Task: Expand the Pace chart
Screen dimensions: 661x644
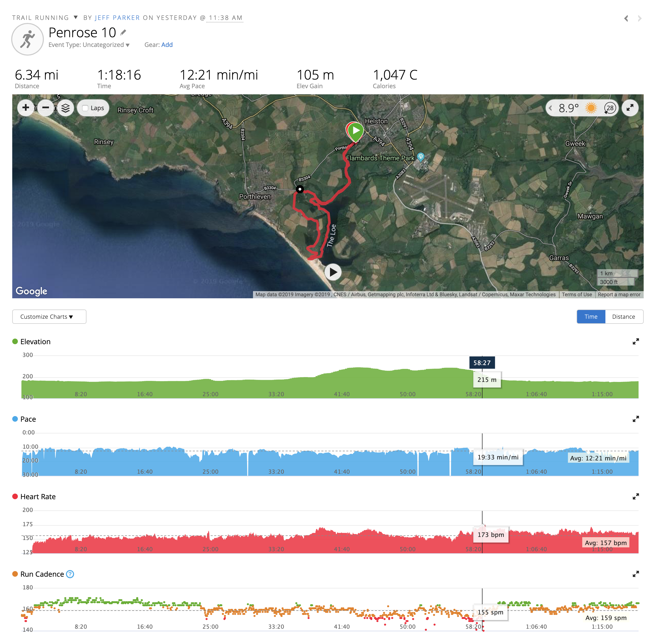Action: pyautogui.click(x=636, y=419)
